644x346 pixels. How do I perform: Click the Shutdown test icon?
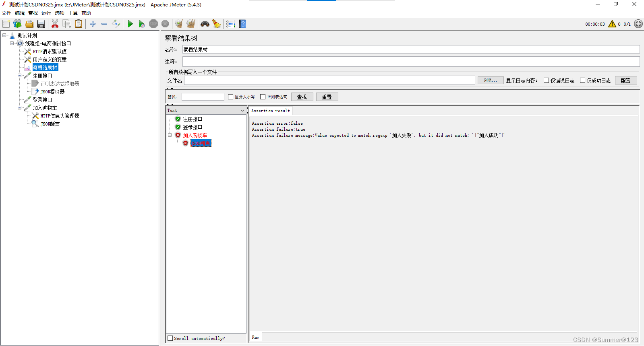[x=165, y=24]
